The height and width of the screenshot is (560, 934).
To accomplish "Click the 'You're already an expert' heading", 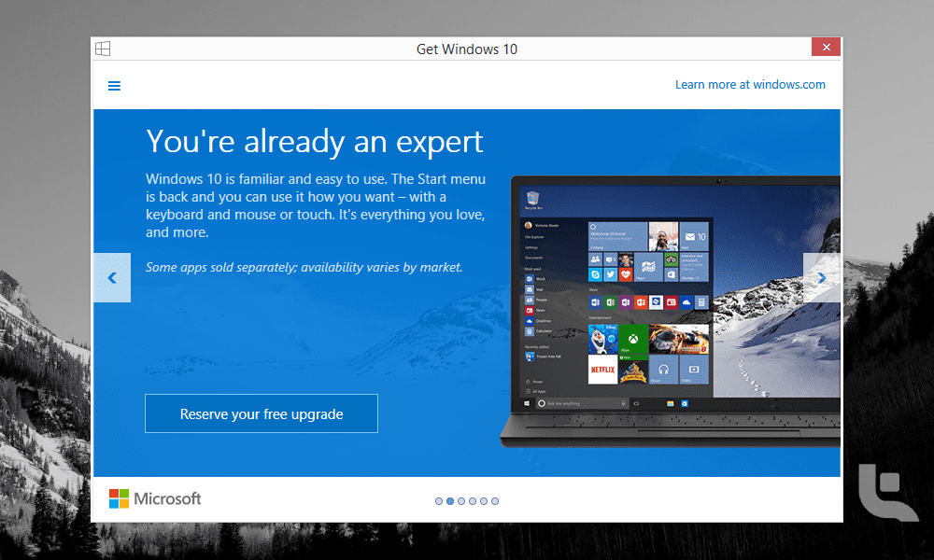I will pos(315,142).
